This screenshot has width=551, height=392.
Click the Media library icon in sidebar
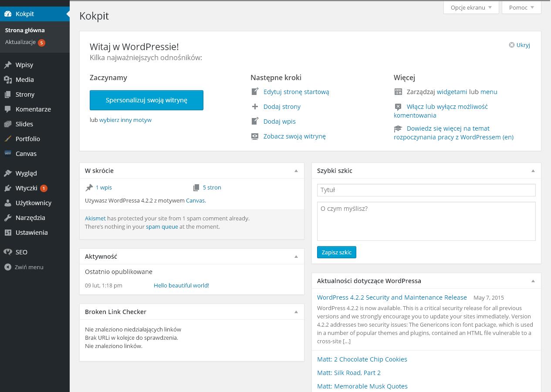[x=8, y=80]
